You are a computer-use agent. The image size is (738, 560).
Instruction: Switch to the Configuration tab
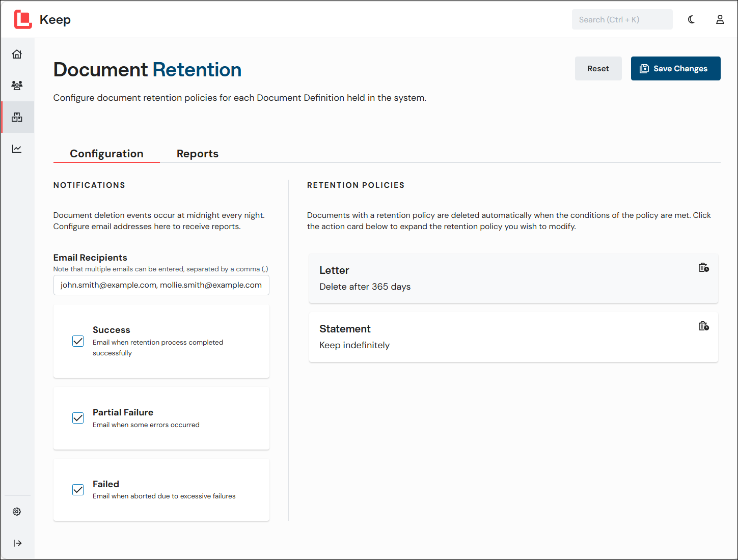tap(106, 154)
